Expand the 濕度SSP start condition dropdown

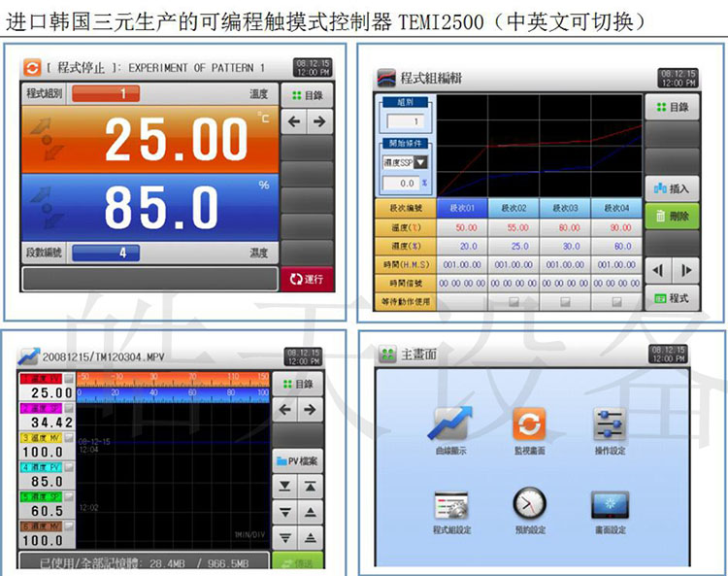420,162
